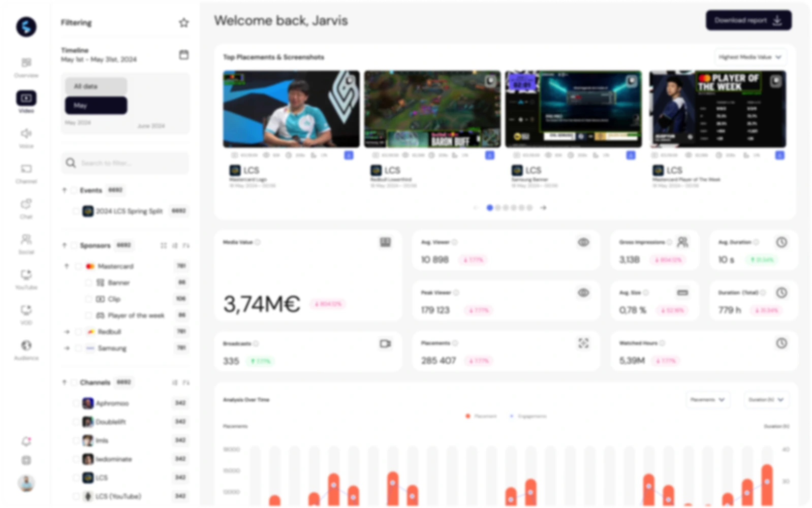
Task: Click the Placement legend orange marker
Action: point(467,416)
